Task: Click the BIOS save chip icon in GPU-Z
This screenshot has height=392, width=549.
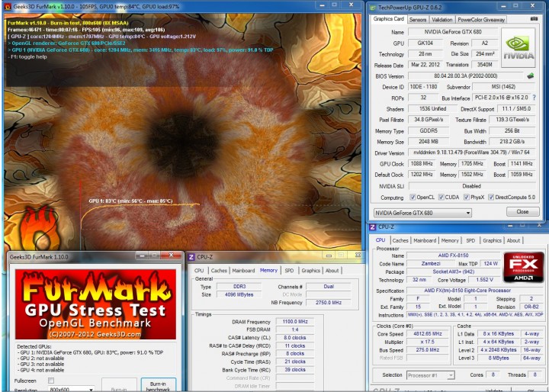Action: click(x=531, y=76)
